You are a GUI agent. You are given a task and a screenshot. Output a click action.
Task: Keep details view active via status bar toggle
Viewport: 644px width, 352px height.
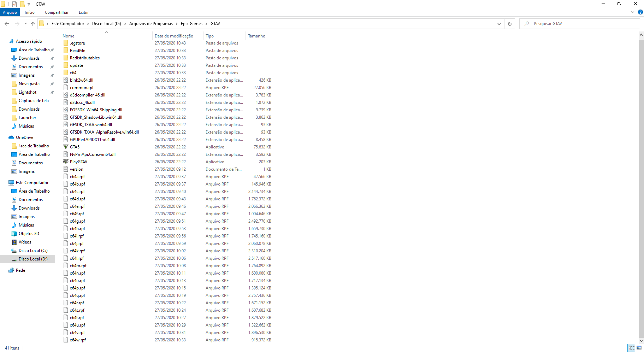[632, 348]
